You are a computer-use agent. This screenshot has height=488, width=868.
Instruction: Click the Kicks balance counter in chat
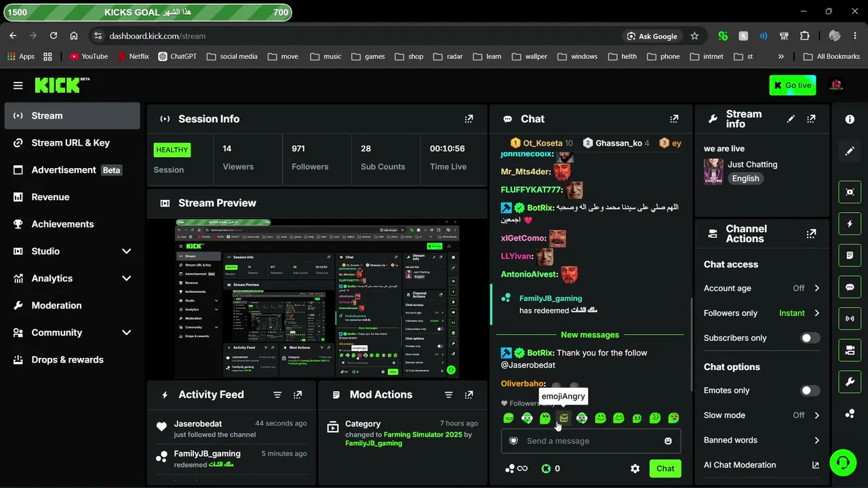[x=551, y=468]
